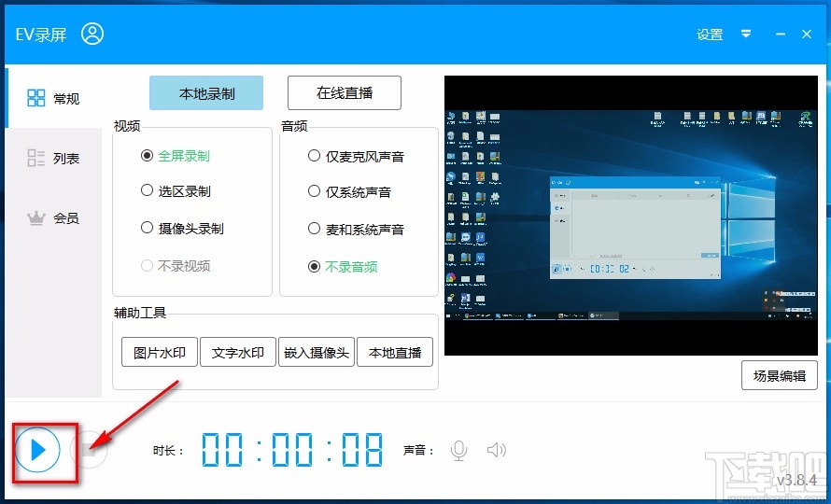831x504 pixels.
Task: Click the desktop preview thumbnail
Action: coord(630,216)
